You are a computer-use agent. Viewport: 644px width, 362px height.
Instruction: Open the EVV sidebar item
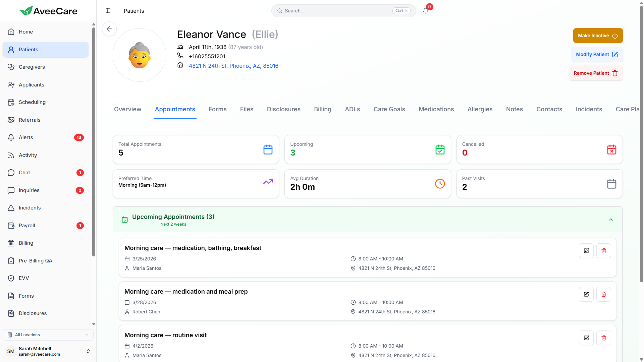(x=24, y=278)
